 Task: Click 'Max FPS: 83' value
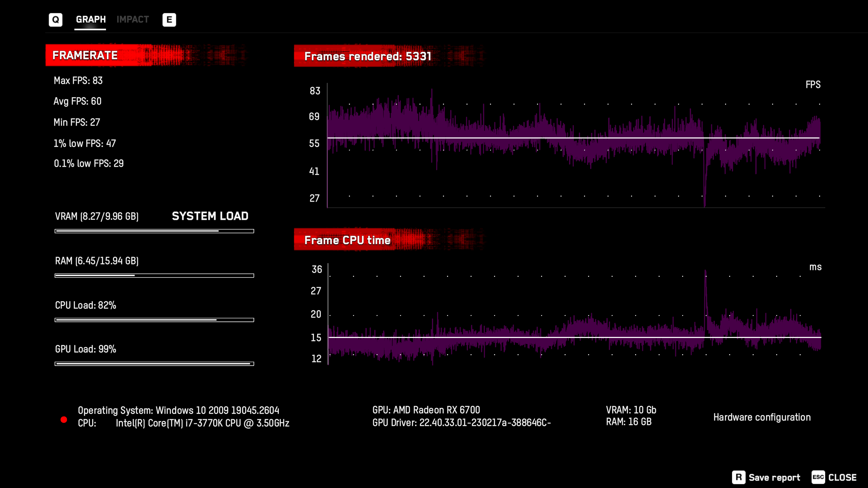tap(78, 81)
